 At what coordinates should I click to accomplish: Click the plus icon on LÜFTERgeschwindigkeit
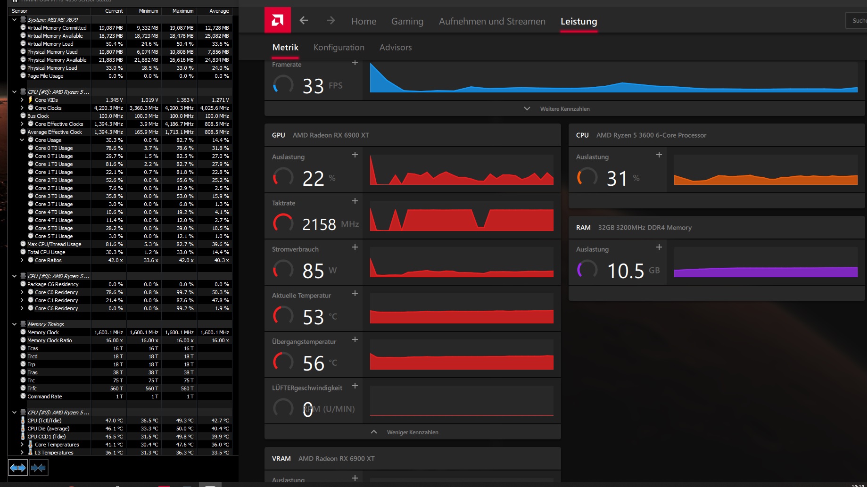355,386
